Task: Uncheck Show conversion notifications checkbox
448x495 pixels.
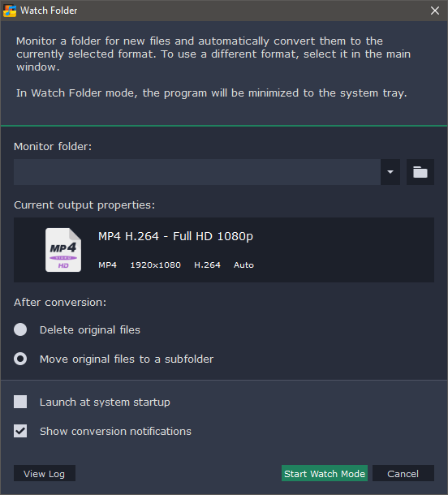Action: point(20,431)
